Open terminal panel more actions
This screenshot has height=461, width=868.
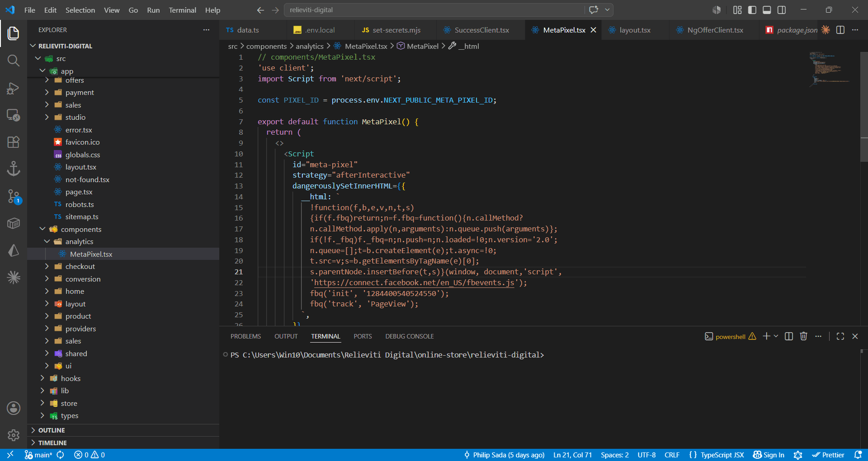818,336
